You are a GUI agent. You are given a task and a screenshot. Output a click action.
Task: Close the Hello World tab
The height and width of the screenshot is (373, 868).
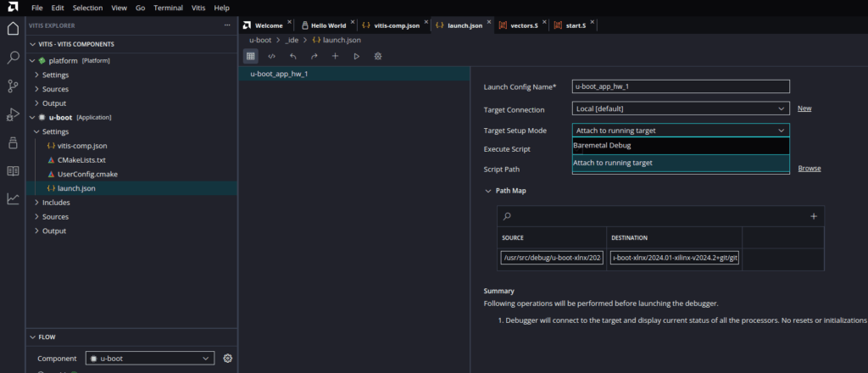coord(353,23)
